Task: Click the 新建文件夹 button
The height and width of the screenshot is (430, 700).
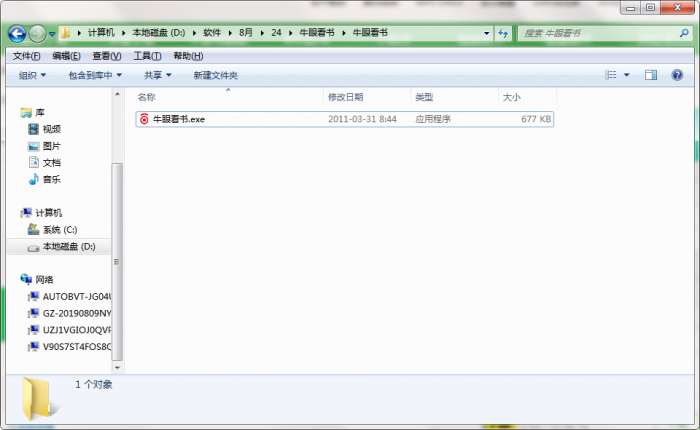Action: coord(216,75)
